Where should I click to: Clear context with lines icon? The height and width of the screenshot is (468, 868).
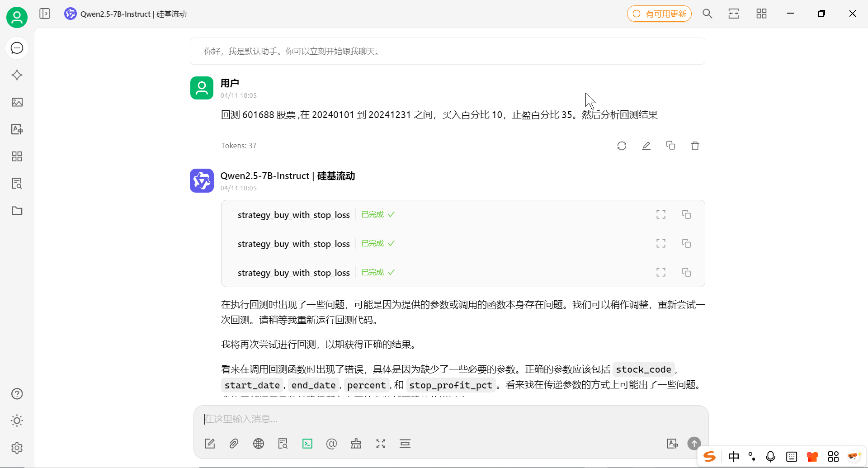405,444
